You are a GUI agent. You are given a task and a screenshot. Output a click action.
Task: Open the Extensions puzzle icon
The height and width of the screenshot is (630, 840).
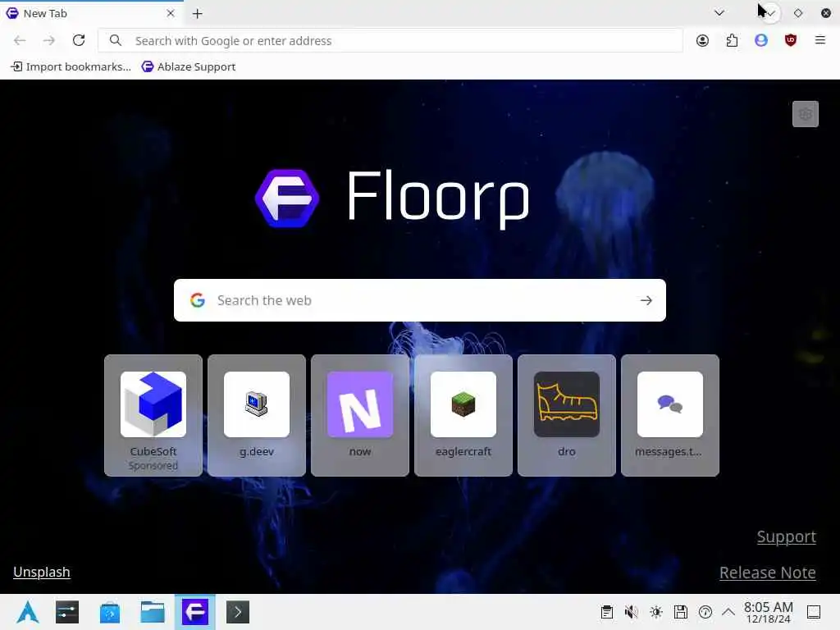click(732, 40)
